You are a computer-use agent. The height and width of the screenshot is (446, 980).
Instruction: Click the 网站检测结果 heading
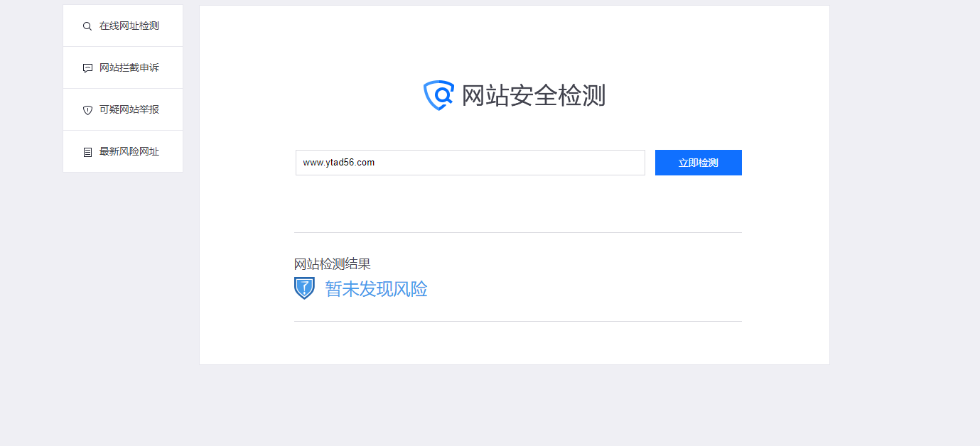pyautogui.click(x=333, y=264)
